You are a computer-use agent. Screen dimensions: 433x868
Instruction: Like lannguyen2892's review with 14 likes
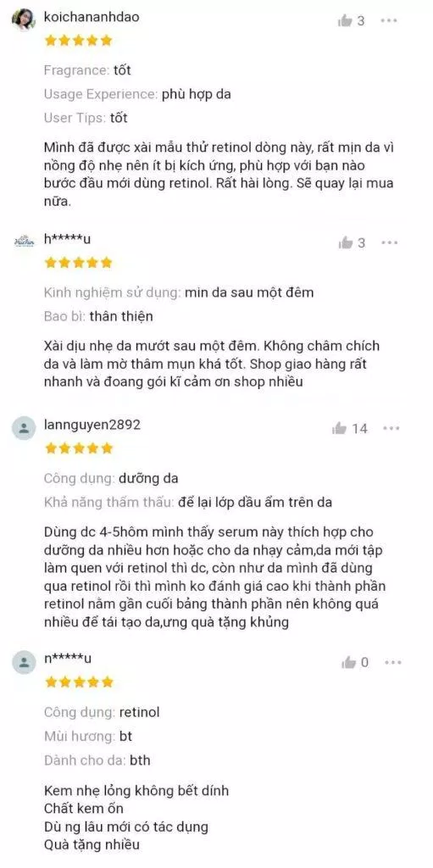[x=340, y=428]
